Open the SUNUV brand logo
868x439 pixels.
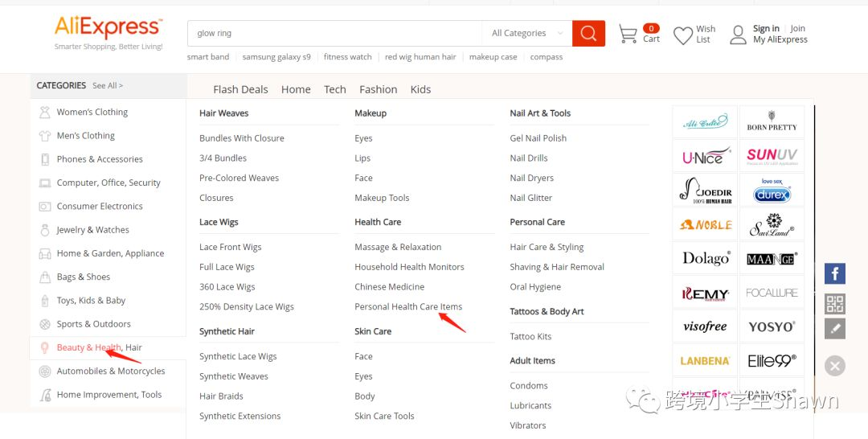click(772, 155)
